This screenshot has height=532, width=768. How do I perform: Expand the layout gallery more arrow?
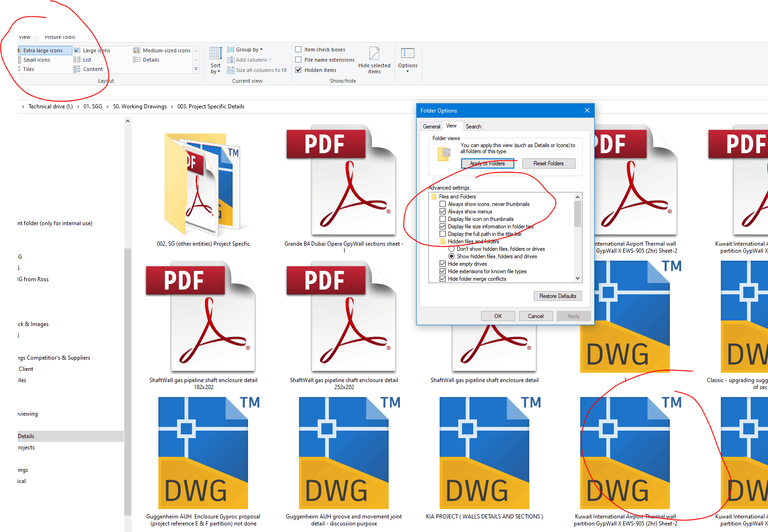(196, 69)
